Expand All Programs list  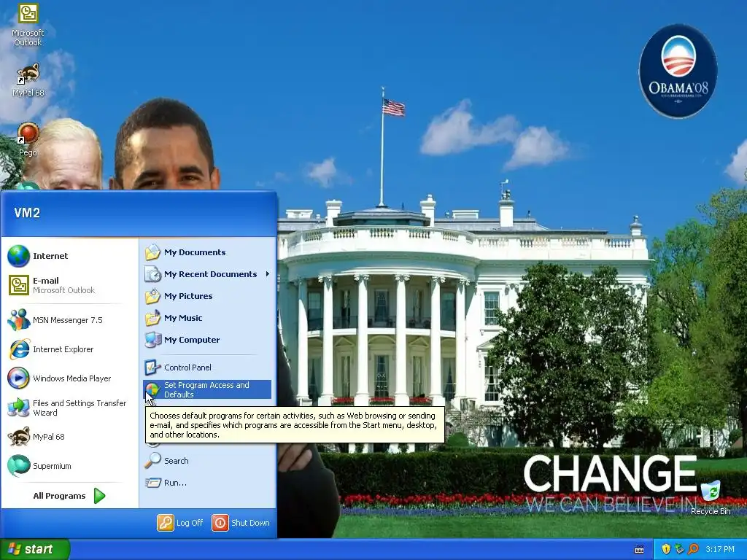click(x=69, y=496)
